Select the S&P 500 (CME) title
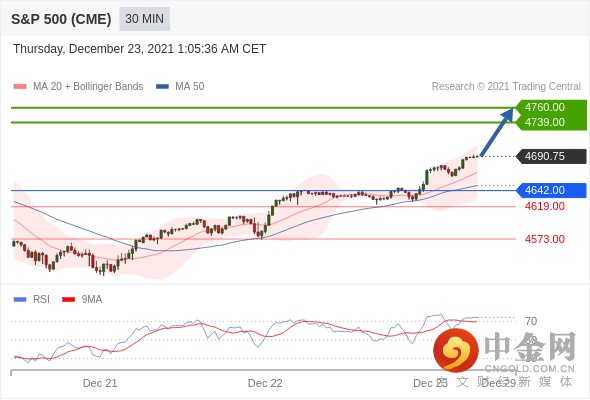Screen dimensions: 590x400 [61, 19]
